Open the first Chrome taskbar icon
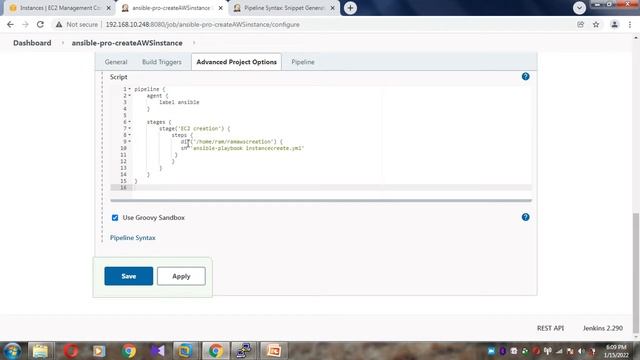640x360 pixels. pyautogui.click(x=129, y=351)
